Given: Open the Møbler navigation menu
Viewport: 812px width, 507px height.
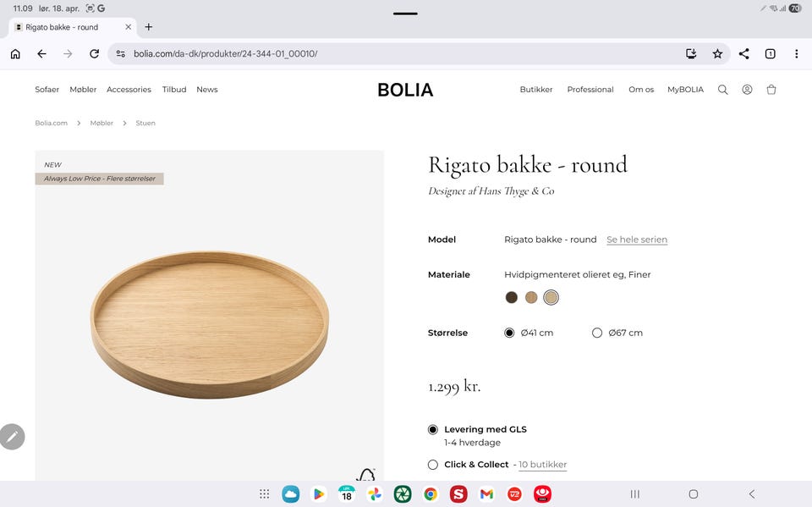Looking at the screenshot, I should 83,90.
